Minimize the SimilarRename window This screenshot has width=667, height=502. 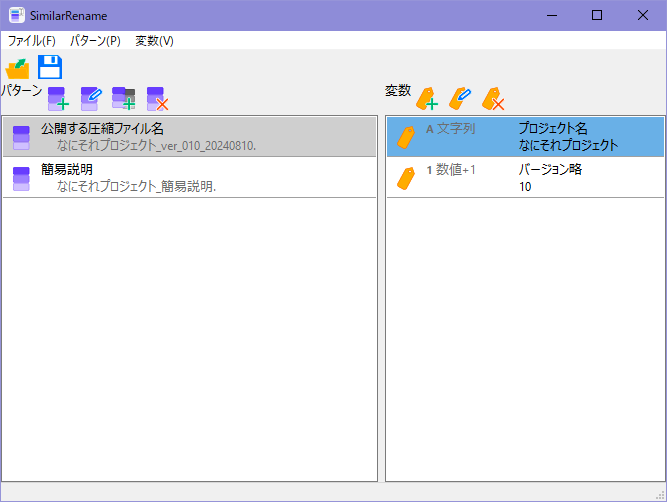click(552, 15)
